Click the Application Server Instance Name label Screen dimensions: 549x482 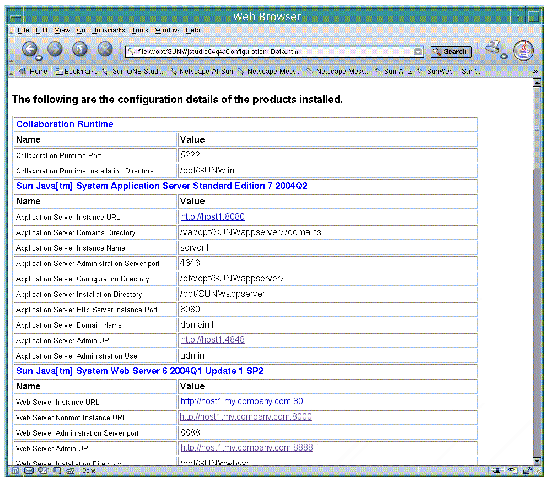[70, 248]
